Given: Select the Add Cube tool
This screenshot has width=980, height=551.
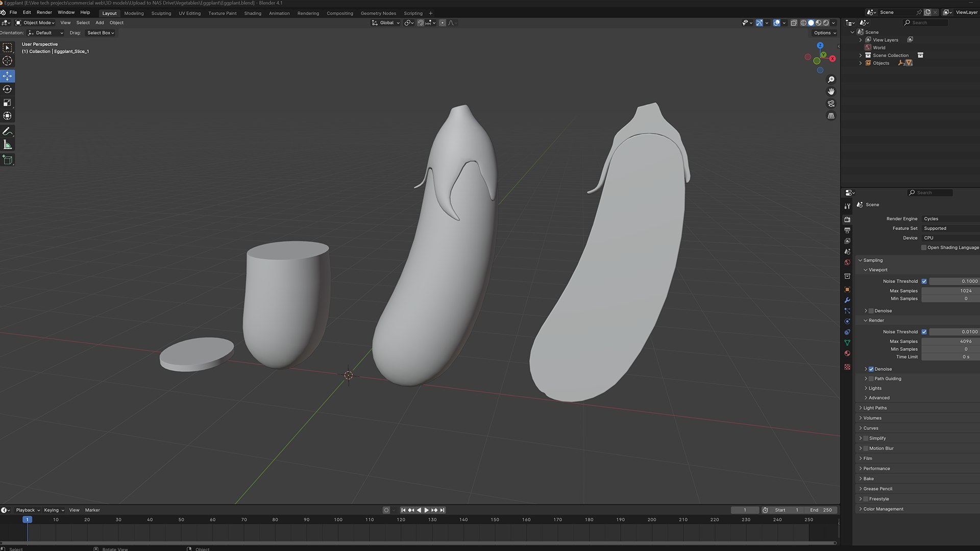Looking at the screenshot, I should point(8,160).
